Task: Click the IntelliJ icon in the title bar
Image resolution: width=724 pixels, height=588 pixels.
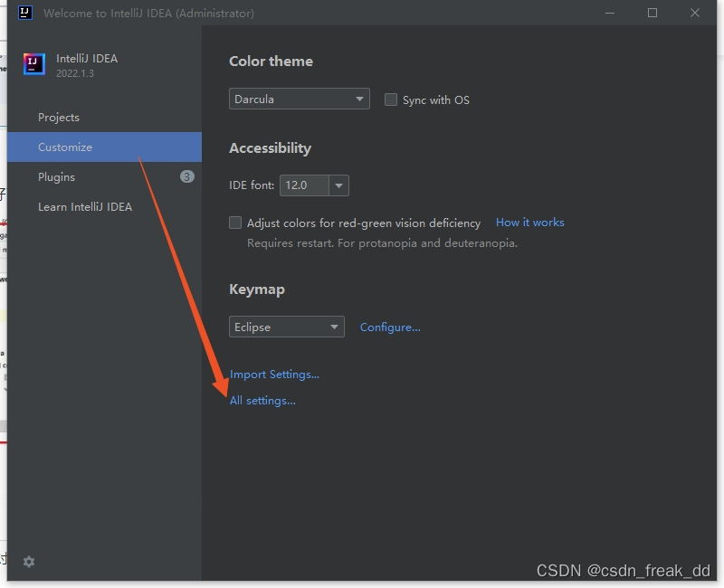Action: pos(25,13)
